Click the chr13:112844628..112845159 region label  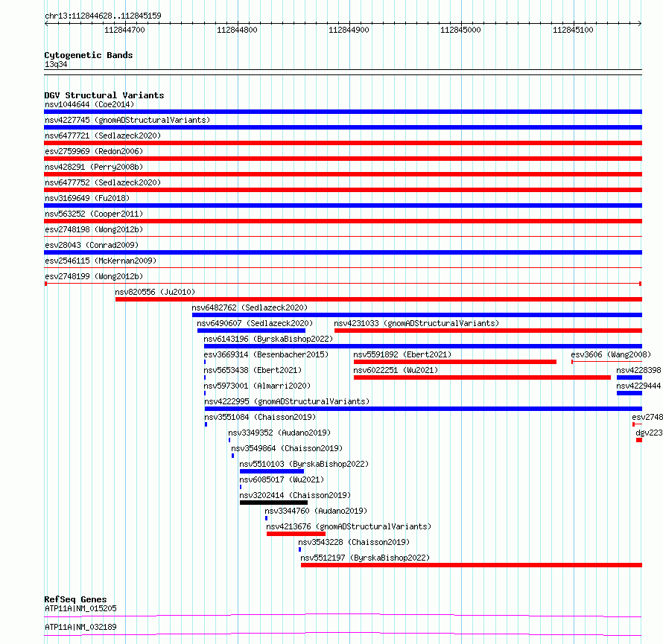tap(103, 16)
